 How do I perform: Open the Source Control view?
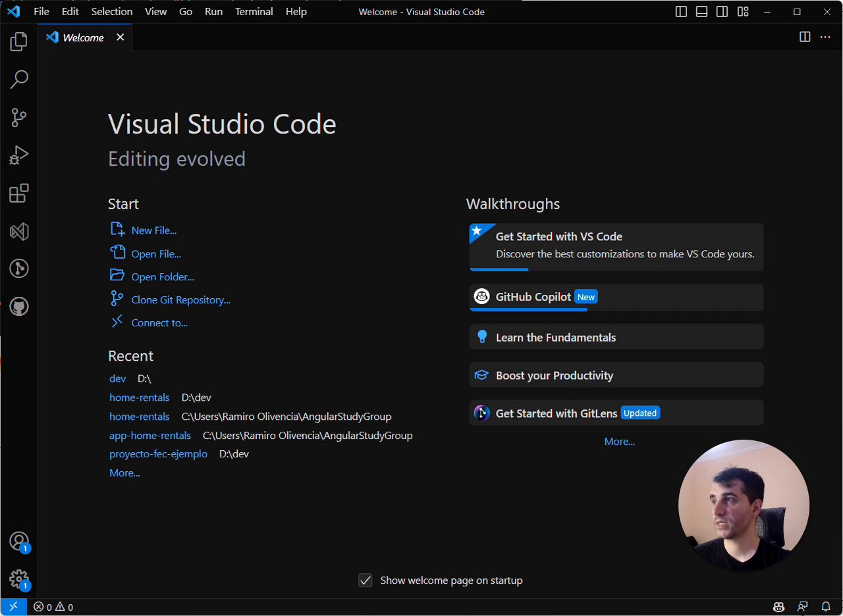pyautogui.click(x=19, y=118)
